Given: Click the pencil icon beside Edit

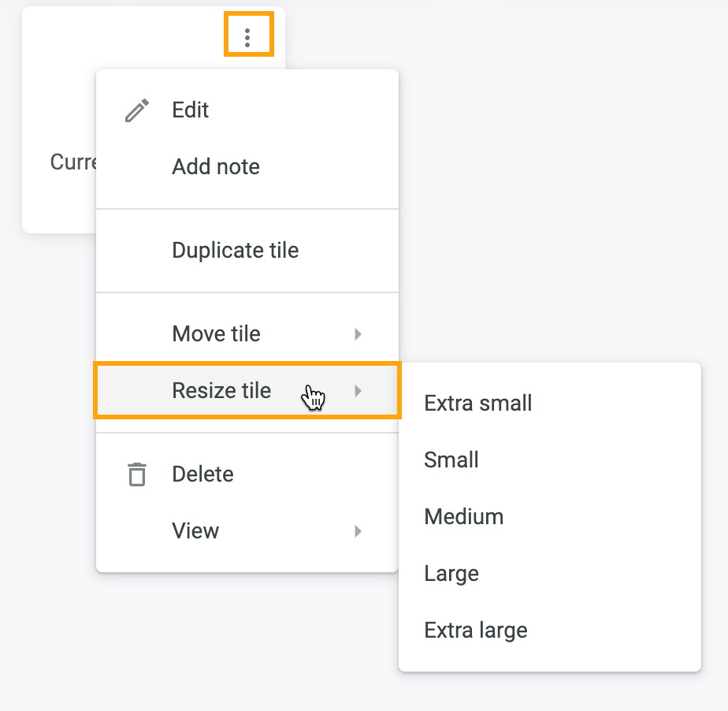Looking at the screenshot, I should click(137, 110).
